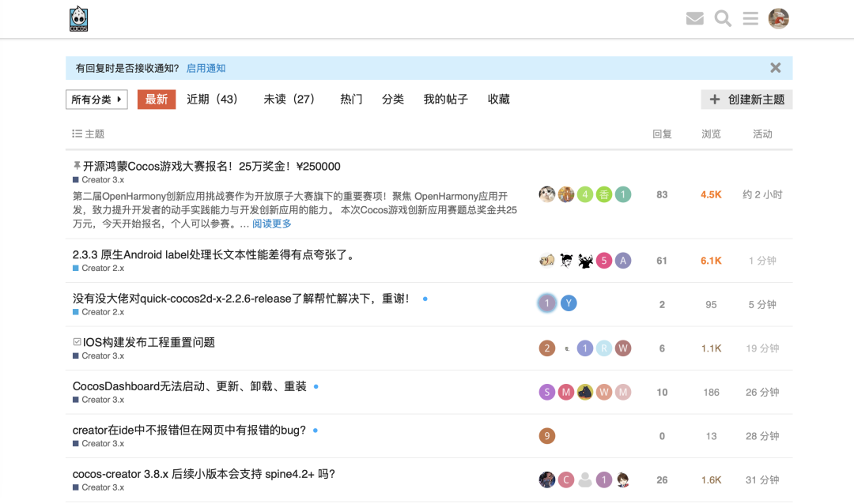Viewport: 854px width, 504px height.
Task: Click avatar W in IOS构建 row
Action: 623,348
